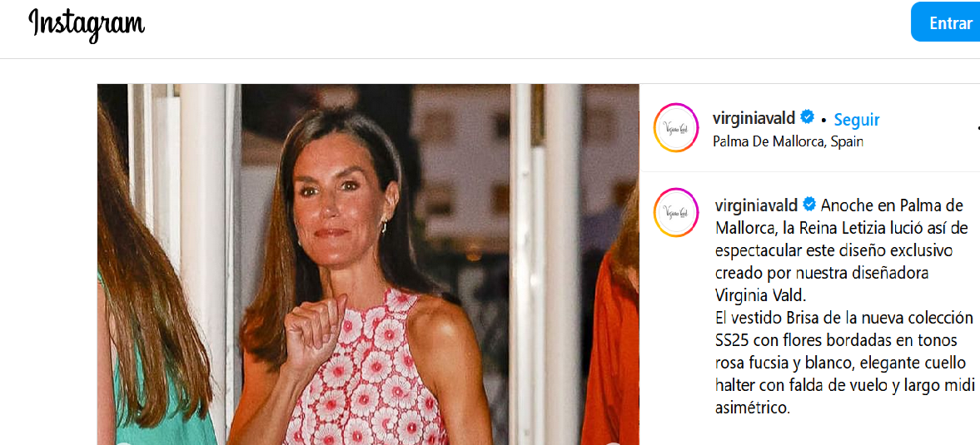The height and width of the screenshot is (445, 980).
Task: Click the caption's virginiavald avatar
Action: (676, 213)
